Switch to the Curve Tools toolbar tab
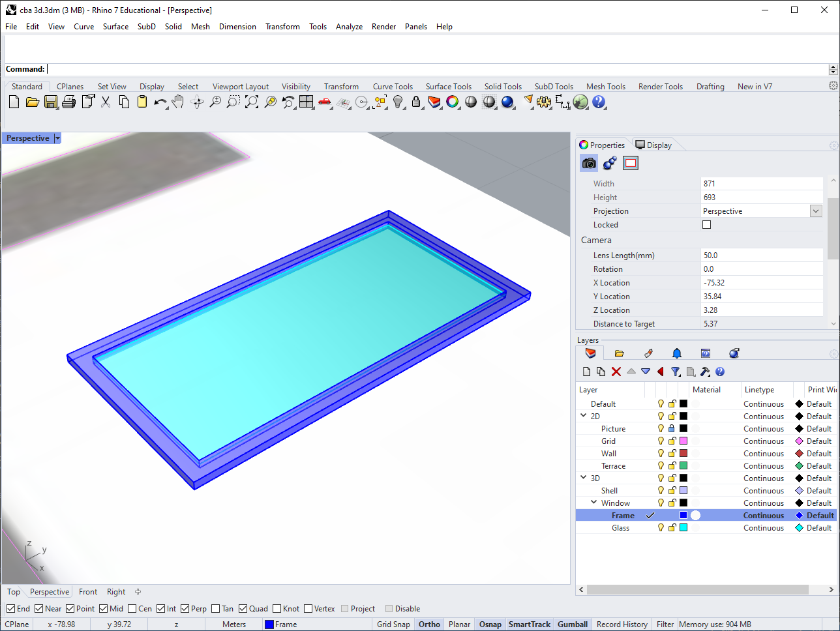 point(393,87)
